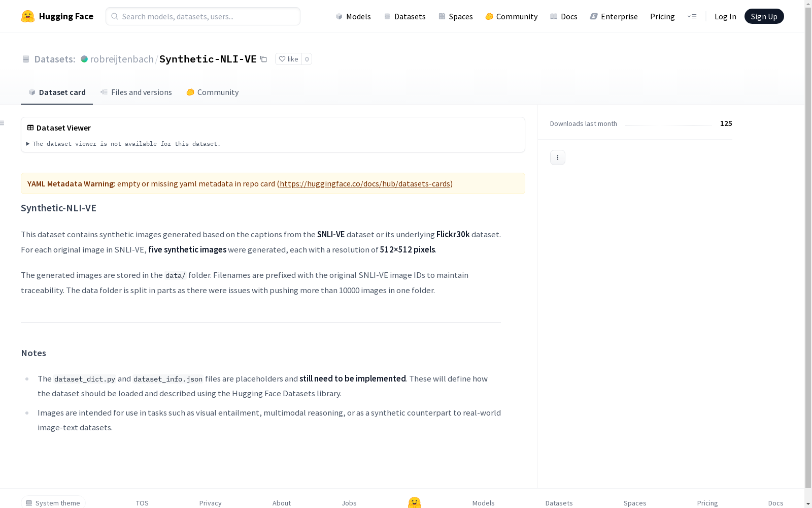The width and height of the screenshot is (812, 508).
Task: Open Docs in the top navigation
Action: 564,16
